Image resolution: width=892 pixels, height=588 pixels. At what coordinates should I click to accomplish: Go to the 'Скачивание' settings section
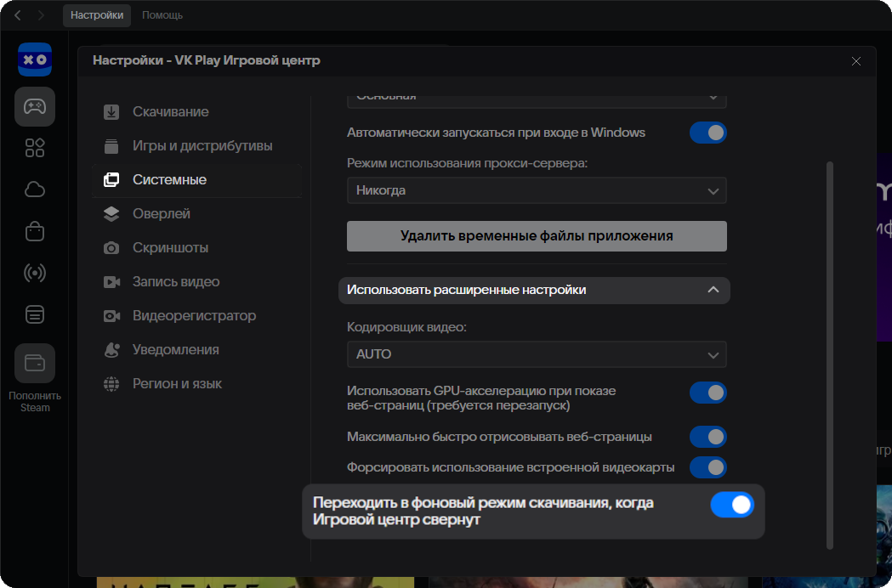pos(170,112)
